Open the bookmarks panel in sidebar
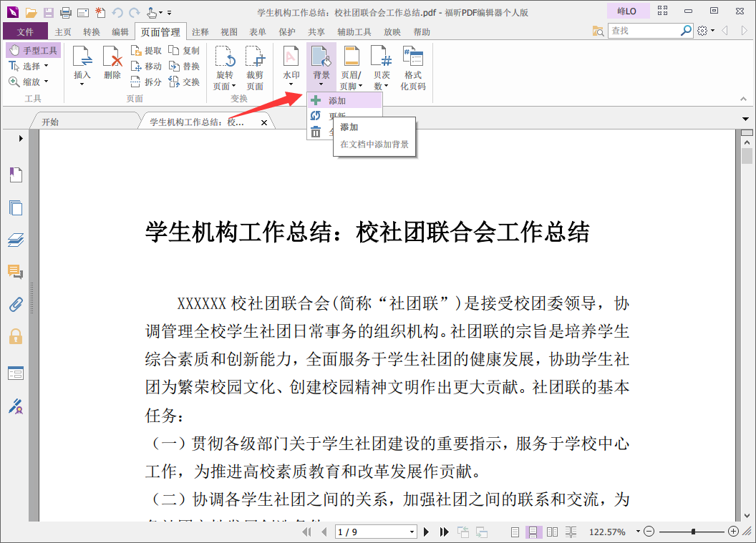The width and height of the screenshot is (756, 543). point(16,175)
